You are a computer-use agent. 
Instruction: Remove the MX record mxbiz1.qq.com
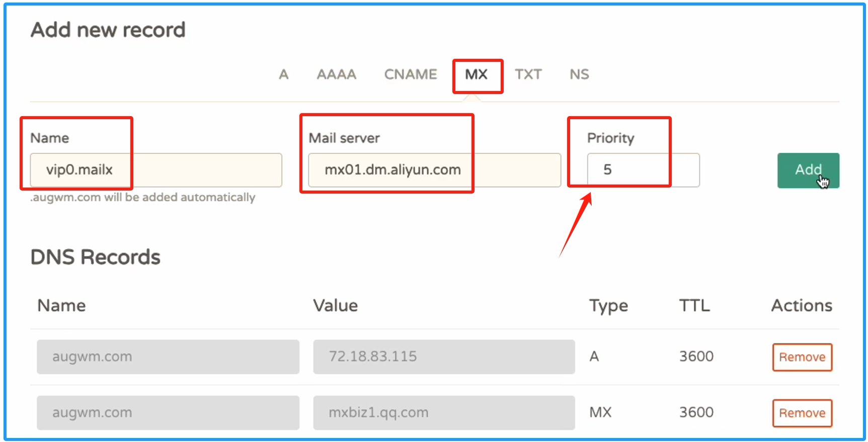(x=802, y=413)
